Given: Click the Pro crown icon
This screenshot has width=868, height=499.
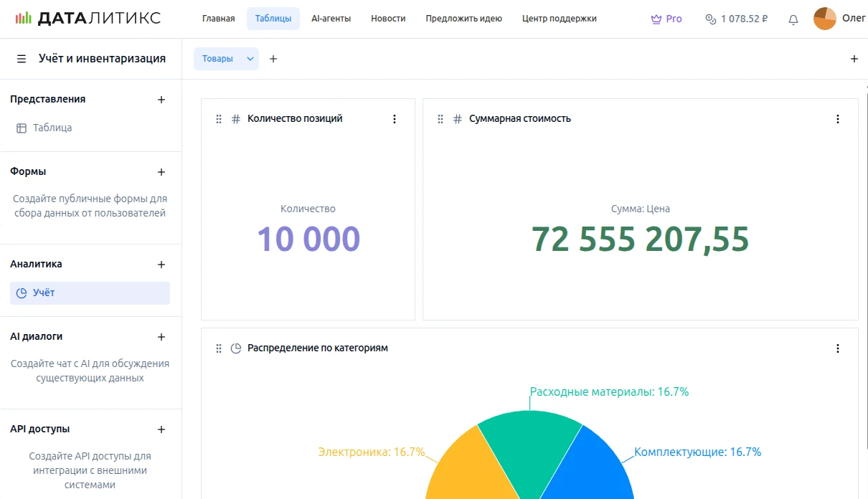Looking at the screenshot, I should tap(656, 19).
